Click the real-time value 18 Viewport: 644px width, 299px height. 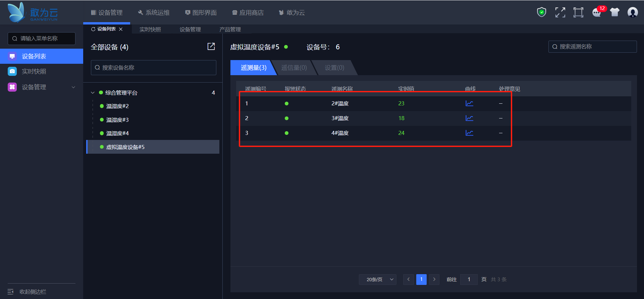click(x=401, y=118)
